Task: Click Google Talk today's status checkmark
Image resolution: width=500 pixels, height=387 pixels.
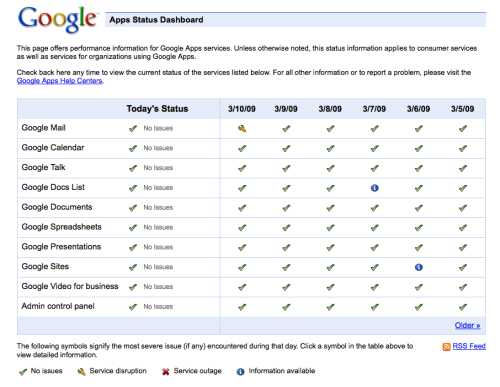Action: 133,168
